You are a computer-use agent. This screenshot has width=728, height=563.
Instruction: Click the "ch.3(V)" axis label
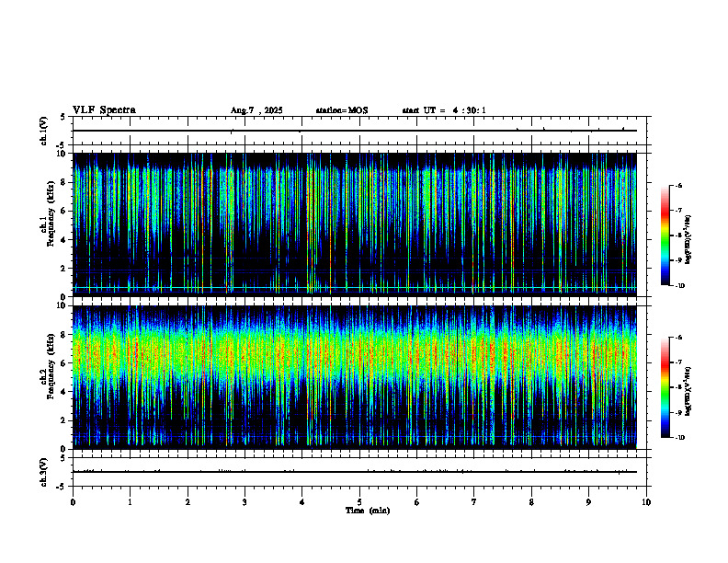(x=43, y=472)
